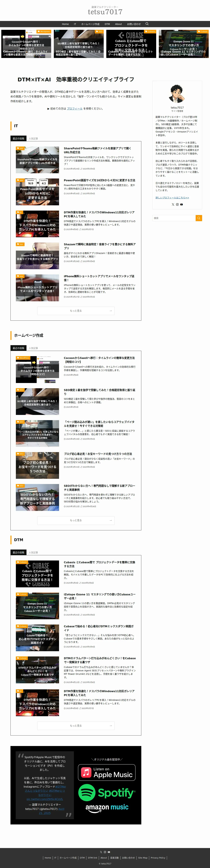Open the footer YouTube icon

pyautogui.click(x=109, y=852)
